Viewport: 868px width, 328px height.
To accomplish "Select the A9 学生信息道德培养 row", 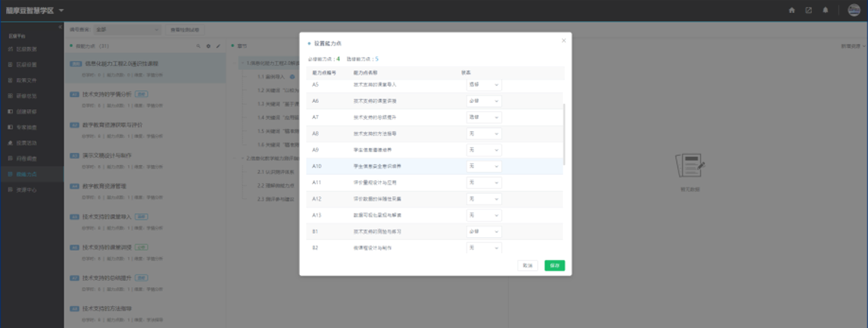I will (x=379, y=150).
